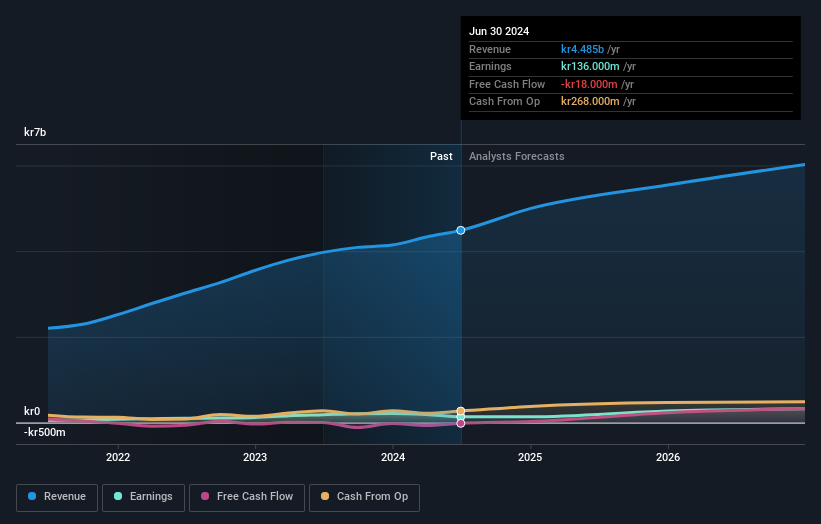
Task: Click the kr7b y-axis label
Action: click(35, 132)
